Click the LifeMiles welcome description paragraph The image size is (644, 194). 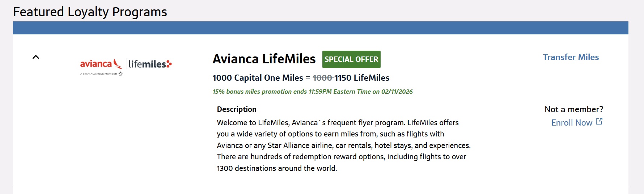tap(343, 145)
